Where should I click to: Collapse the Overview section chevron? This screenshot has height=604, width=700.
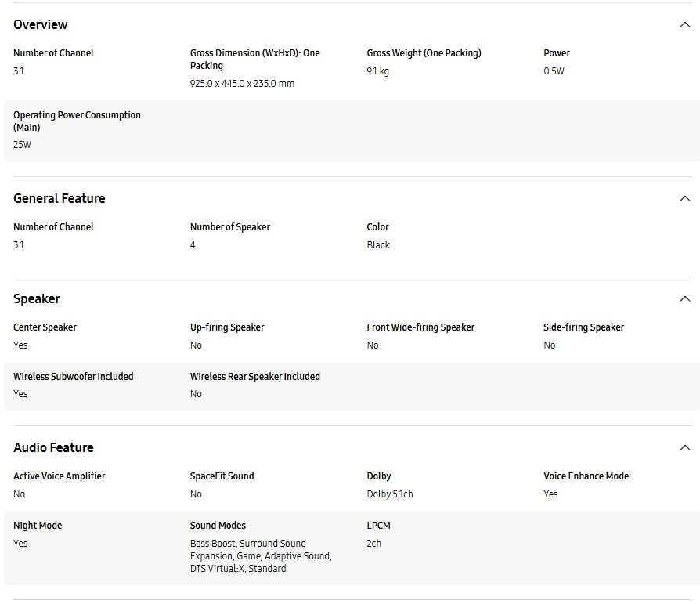[x=684, y=25]
